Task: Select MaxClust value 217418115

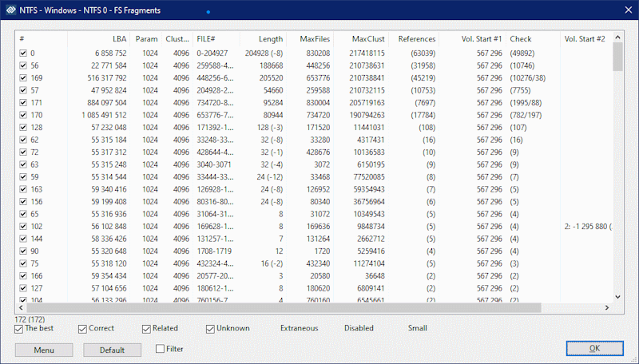Action: (x=367, y=53)
